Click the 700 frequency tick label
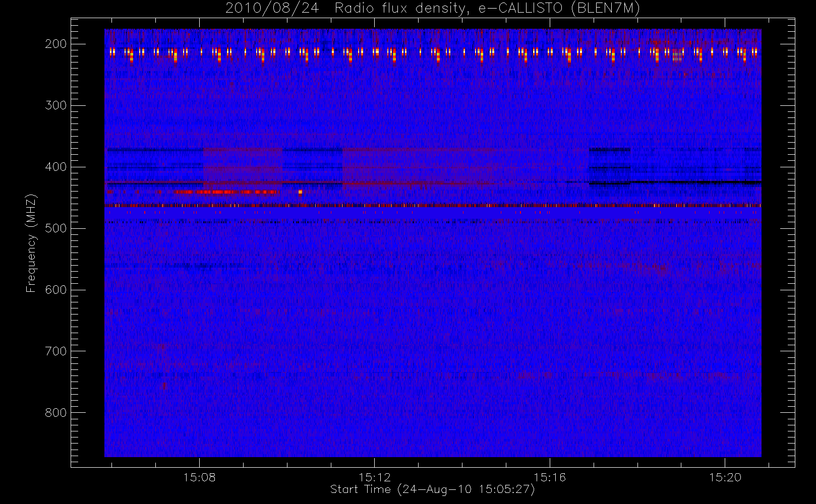816x504 pixels. [x=56, y=351]
